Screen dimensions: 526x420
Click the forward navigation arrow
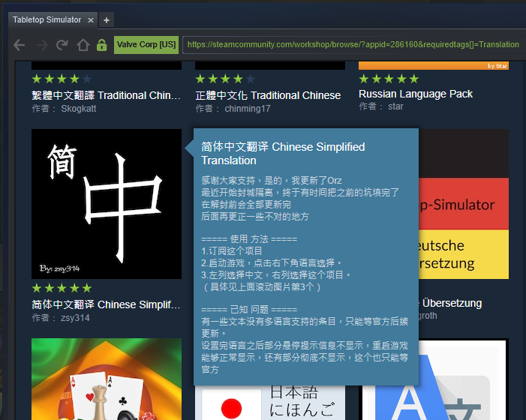click(42, 45)
